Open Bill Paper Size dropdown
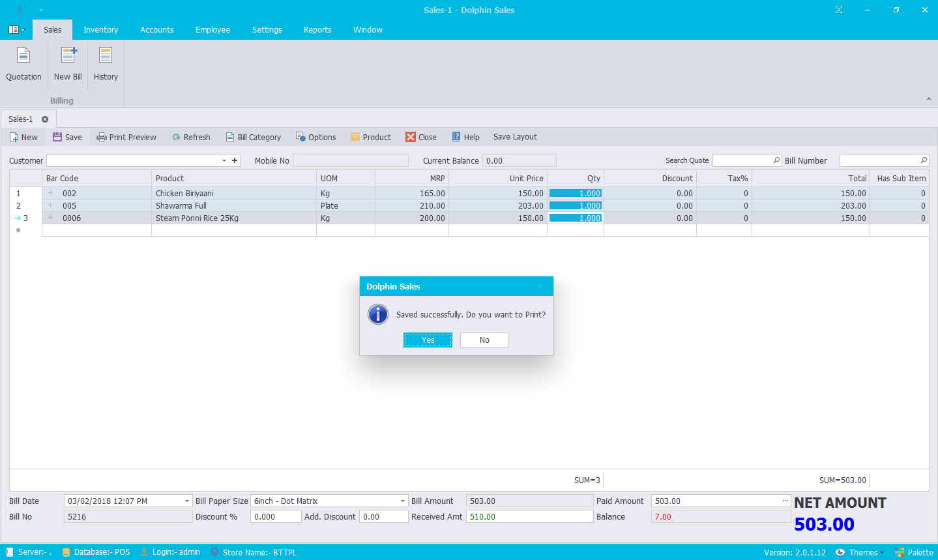 click(403, 501)
